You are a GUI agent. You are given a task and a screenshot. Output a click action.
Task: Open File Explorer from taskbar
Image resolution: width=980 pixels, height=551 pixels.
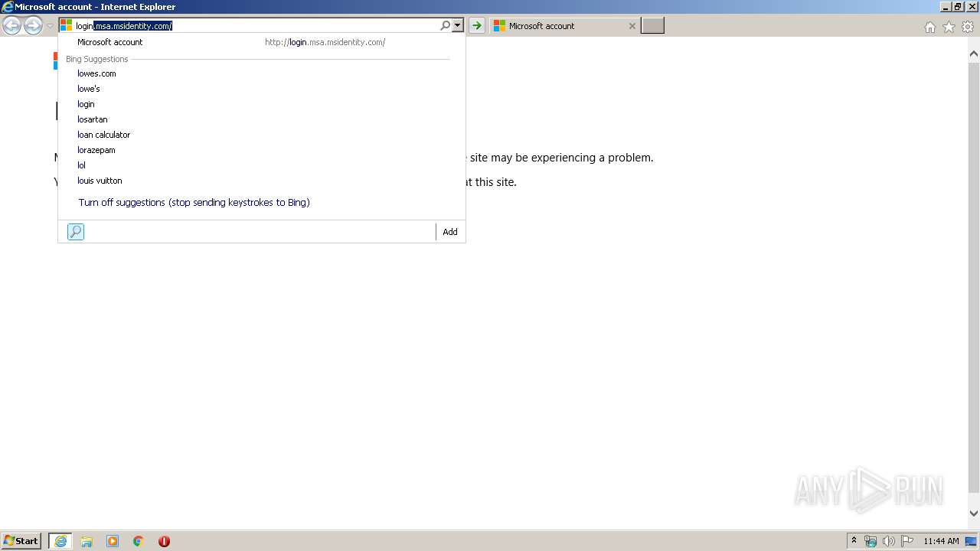[x=87, y=541]
